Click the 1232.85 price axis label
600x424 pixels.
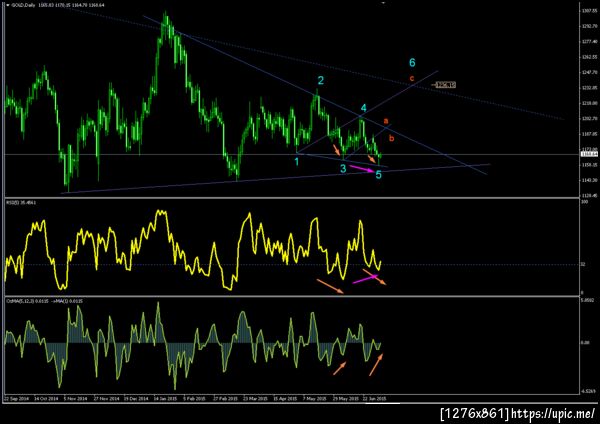[590, 88]
